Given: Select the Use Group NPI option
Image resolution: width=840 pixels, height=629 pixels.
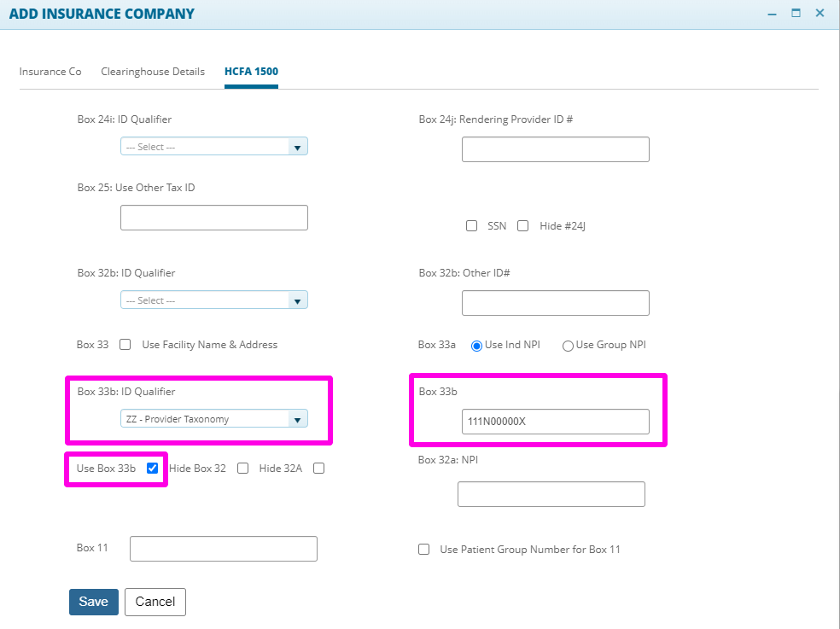Looking at the screenshot, I should pyautogui.click(x=567, y=345).
